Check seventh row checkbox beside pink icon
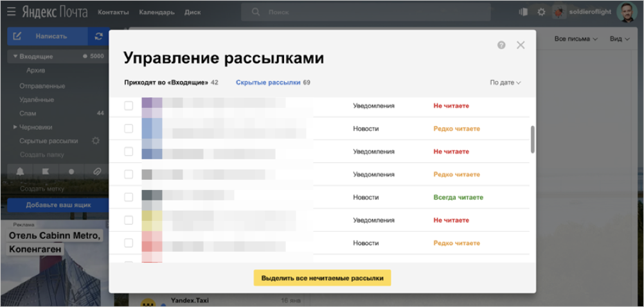The height and width of the screenshot is (307, 644). pos(129,243)
